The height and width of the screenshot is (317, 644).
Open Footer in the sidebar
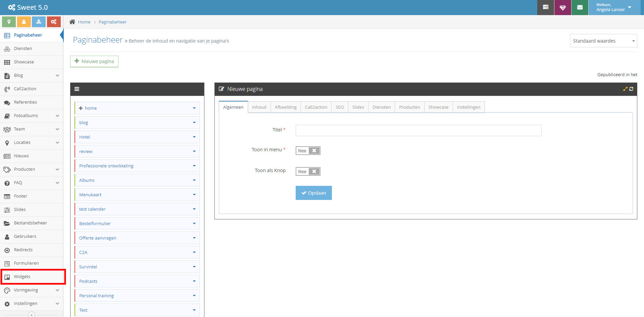coord(32,196)
